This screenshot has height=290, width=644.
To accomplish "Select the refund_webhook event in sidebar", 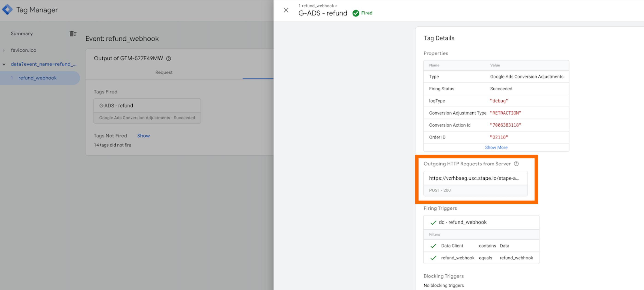I will tap(40, 78).
